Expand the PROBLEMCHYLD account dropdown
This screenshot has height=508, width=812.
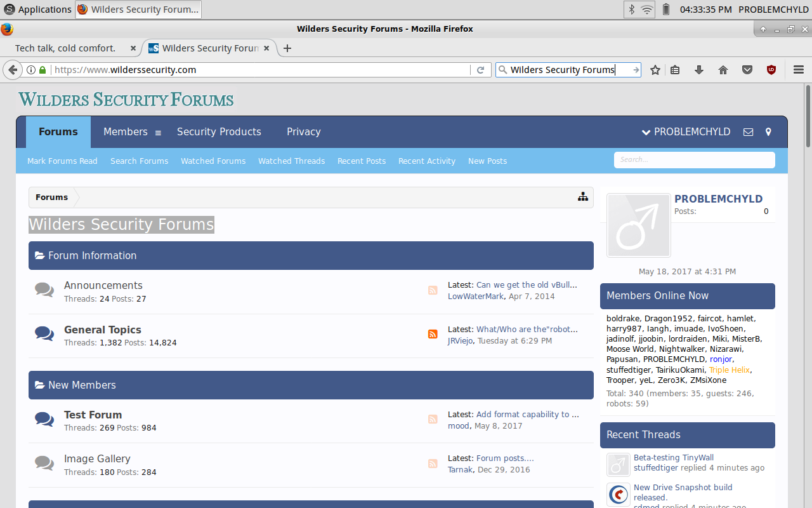click(x=686, y=132)
